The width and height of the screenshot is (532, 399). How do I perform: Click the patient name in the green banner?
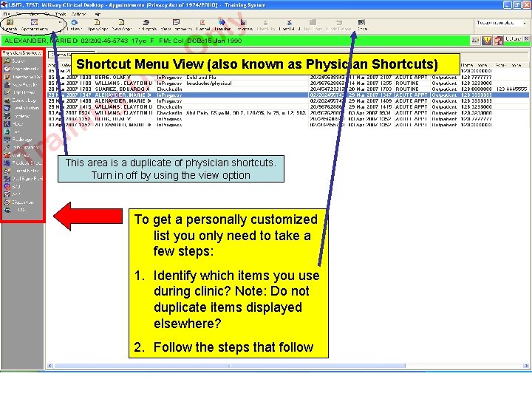pyautogui.click(x=41, y=41)
